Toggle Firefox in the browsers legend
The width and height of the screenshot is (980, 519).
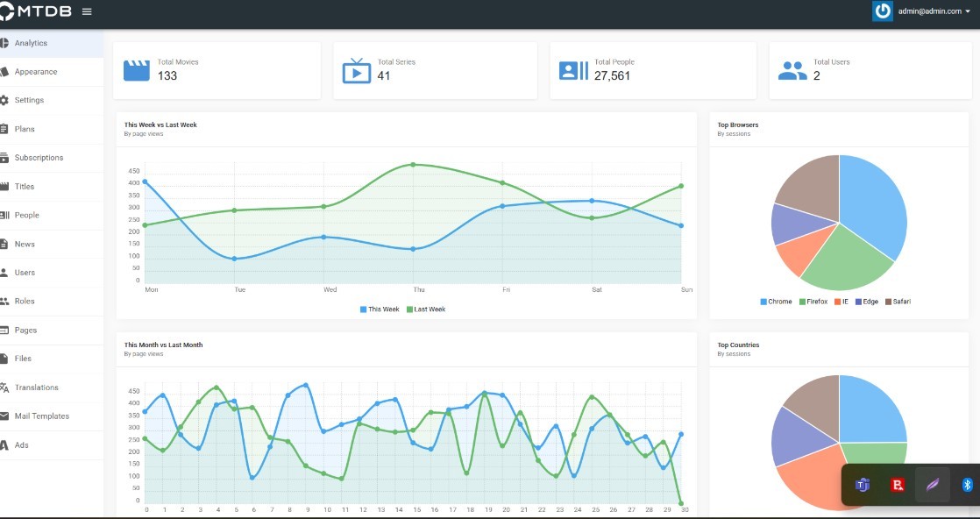(x=813, y=302)
